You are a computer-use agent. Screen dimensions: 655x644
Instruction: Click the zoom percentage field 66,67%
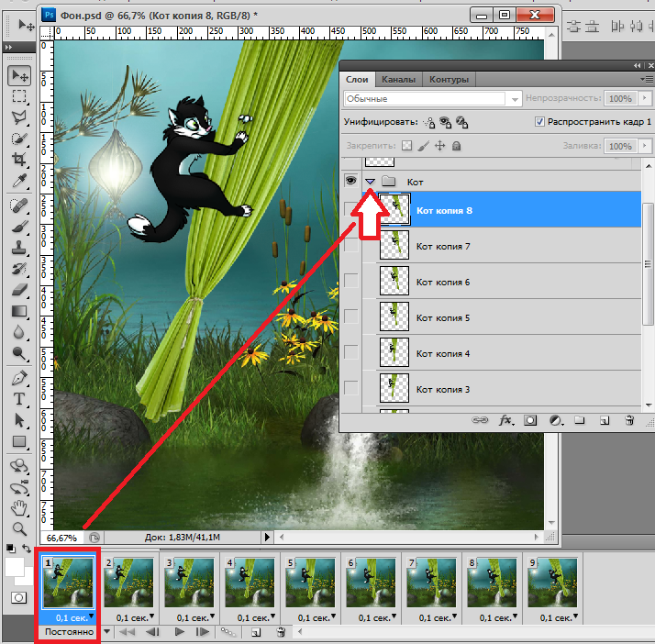(x=61, y=538)
